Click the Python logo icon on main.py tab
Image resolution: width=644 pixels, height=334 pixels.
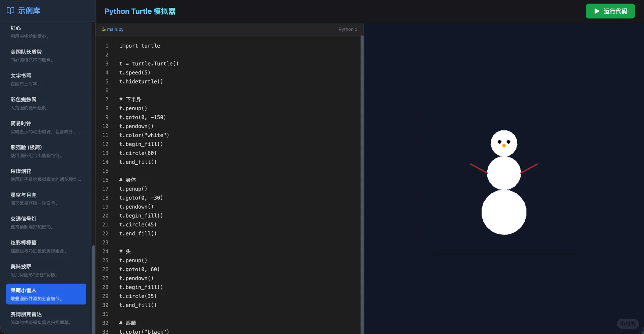103,29
